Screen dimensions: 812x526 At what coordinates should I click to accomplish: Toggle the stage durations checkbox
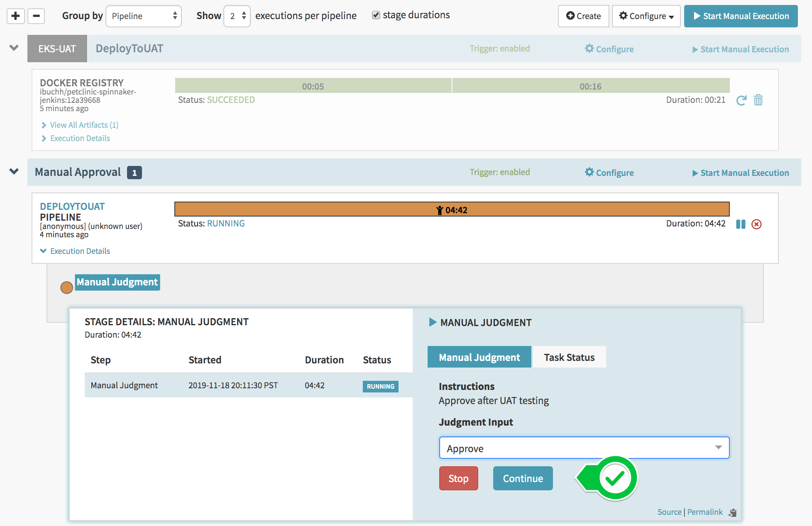point(376,15)
